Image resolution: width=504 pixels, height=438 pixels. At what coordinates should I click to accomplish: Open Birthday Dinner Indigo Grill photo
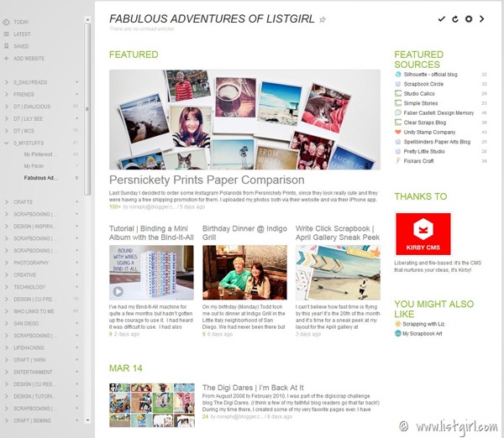tap(244, 273)
